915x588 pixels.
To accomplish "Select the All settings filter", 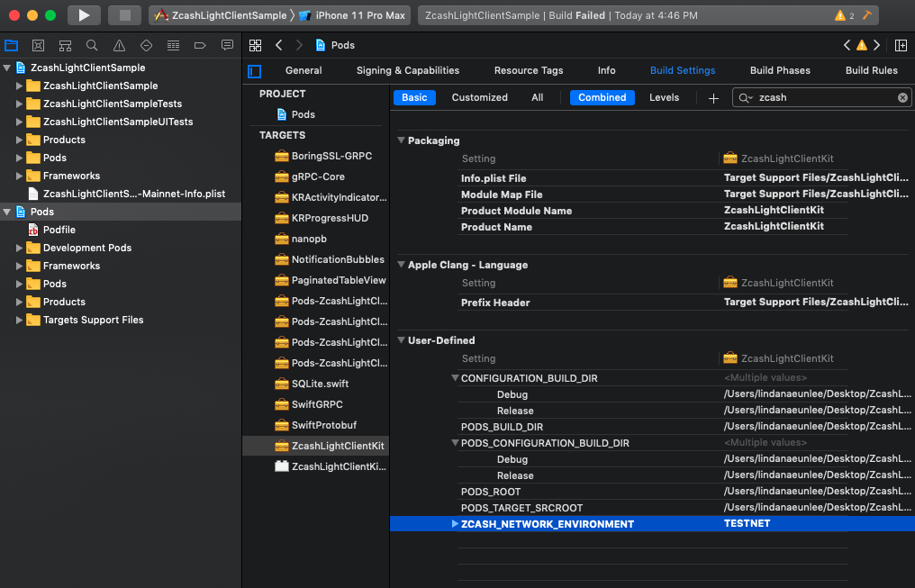I will pos(538,97).
